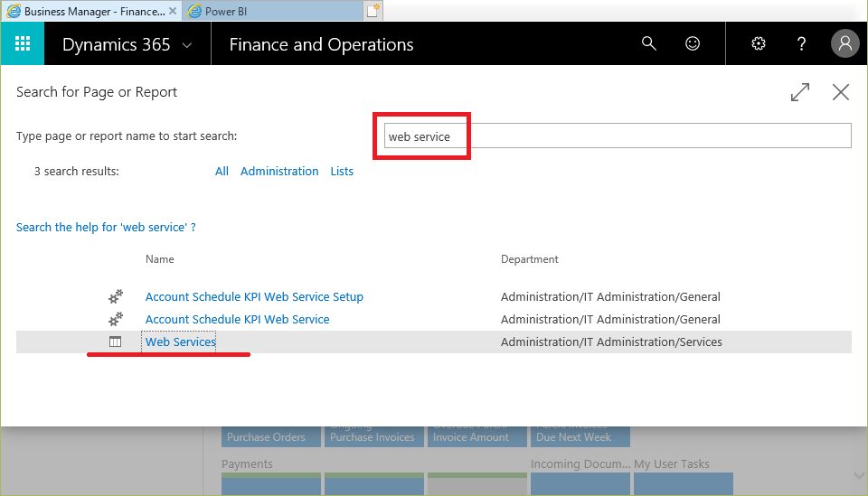Expand the Dynamics 365 dropdown chevron
Screen dimensions: 868x496
pyautogui.click(x=187, y=45)
